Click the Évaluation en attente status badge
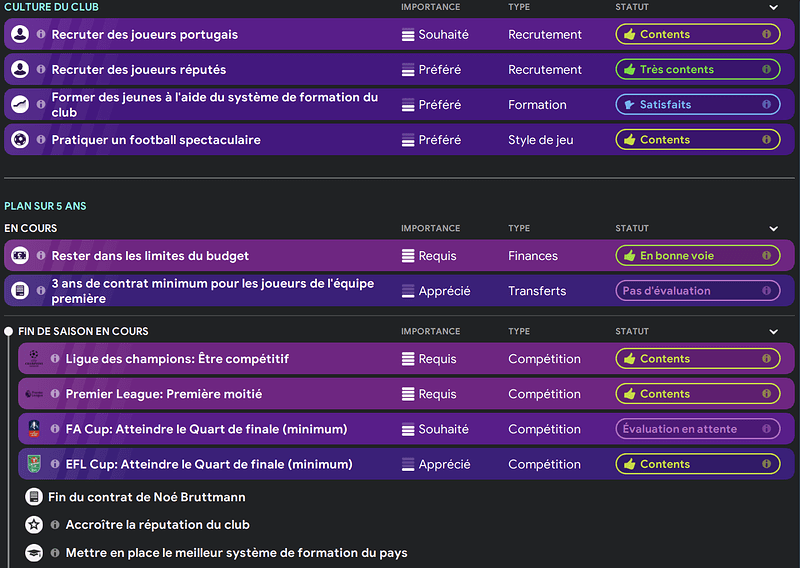Image resolution: width=800 pixels, height=568 pixels. 697,429
